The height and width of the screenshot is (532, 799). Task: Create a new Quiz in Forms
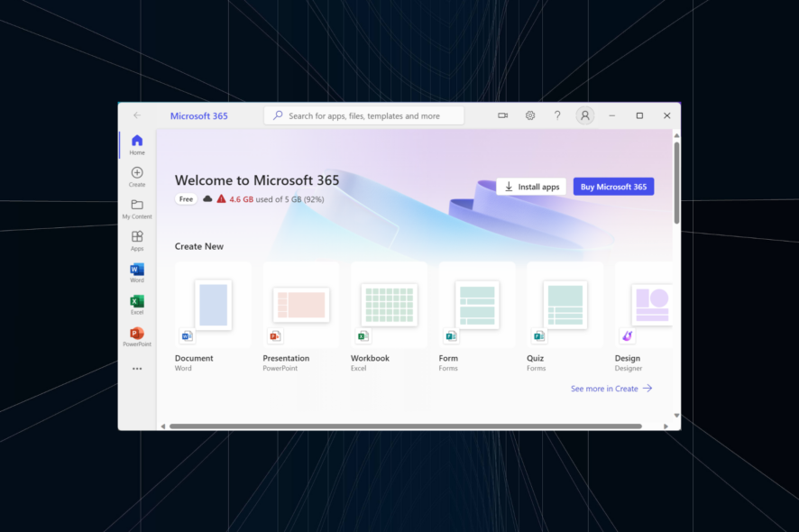565,305
